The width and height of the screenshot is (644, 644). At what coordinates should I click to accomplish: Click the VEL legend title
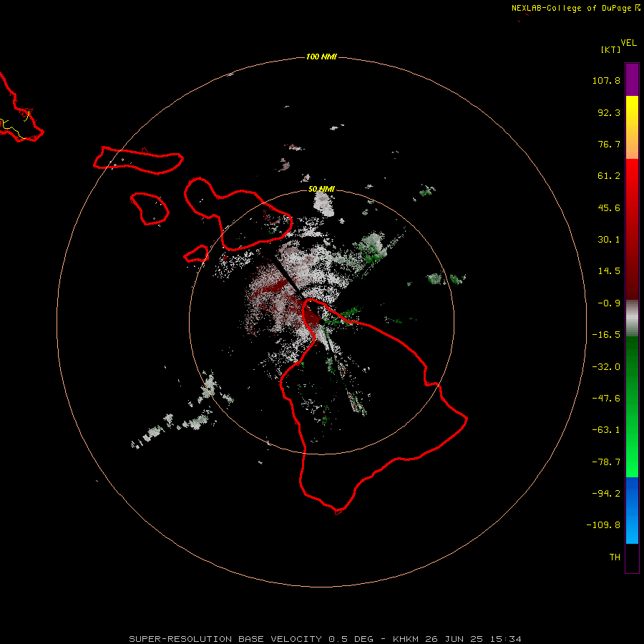628,43
